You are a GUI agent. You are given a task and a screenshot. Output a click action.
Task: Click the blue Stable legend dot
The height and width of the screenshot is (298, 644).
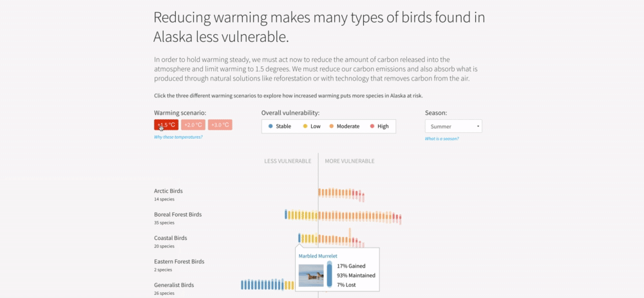tap(270, 126)
